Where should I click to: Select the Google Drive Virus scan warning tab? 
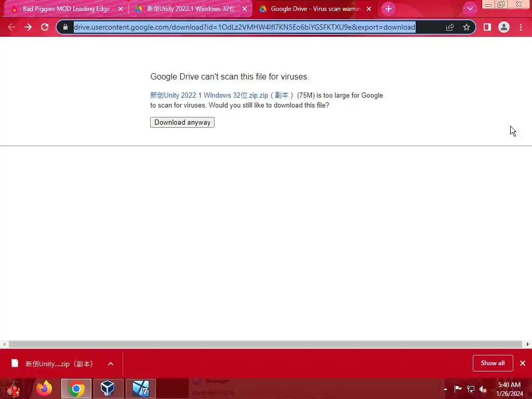pos(315,9)
